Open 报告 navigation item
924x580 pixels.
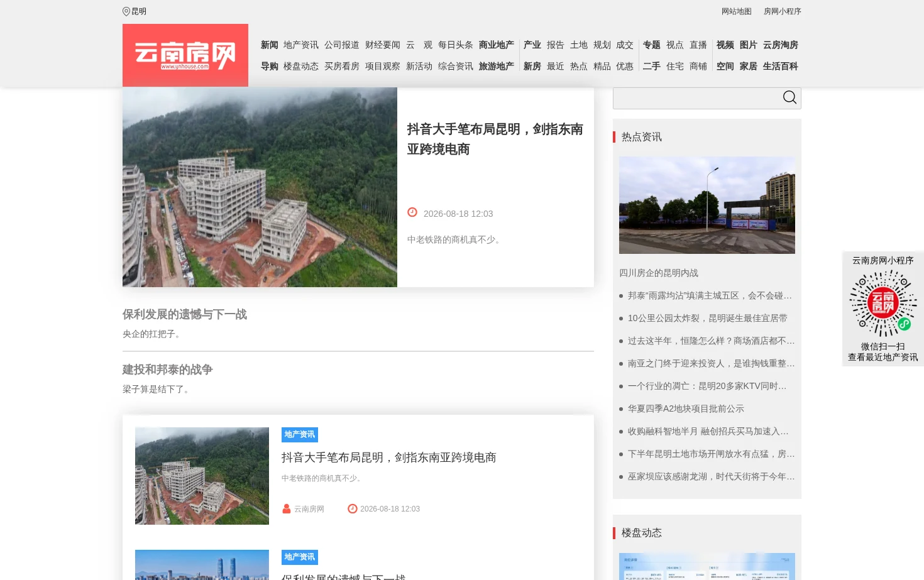556,45
